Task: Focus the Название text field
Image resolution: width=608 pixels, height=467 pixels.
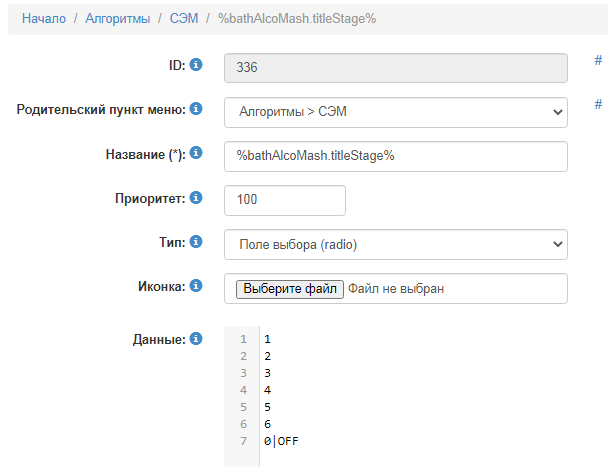Action: coord(395,156)
